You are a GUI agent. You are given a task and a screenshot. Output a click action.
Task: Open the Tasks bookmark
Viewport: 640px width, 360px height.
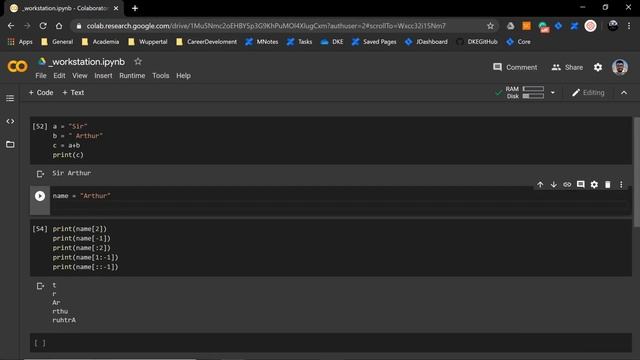(x=299, y=42)
